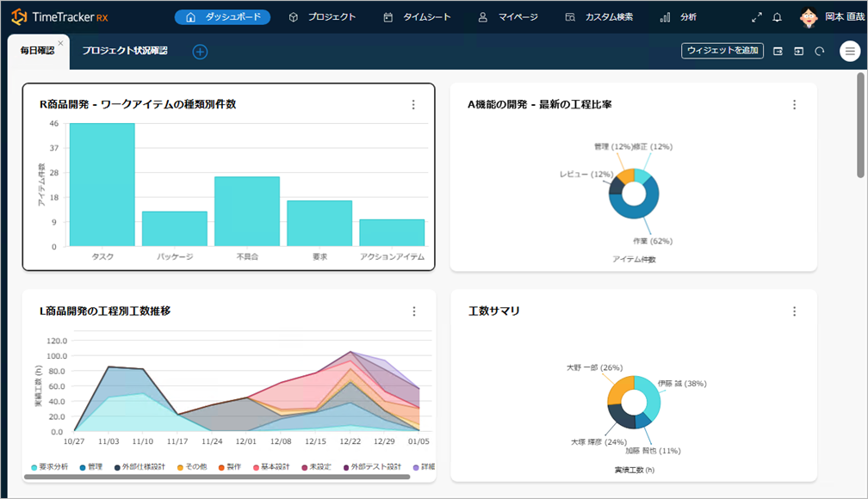
Task: Close the 毎日確認 tab
Action: (60, 43)
